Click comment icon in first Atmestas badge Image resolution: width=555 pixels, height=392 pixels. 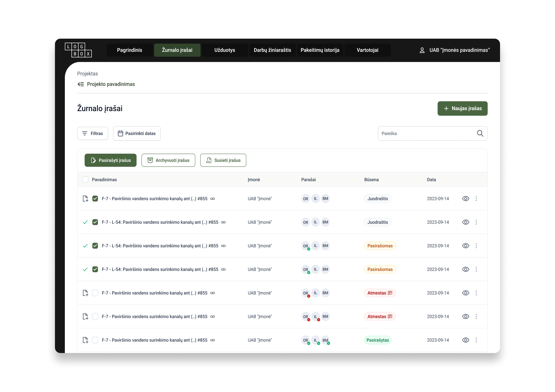click(x=390, y=293)
